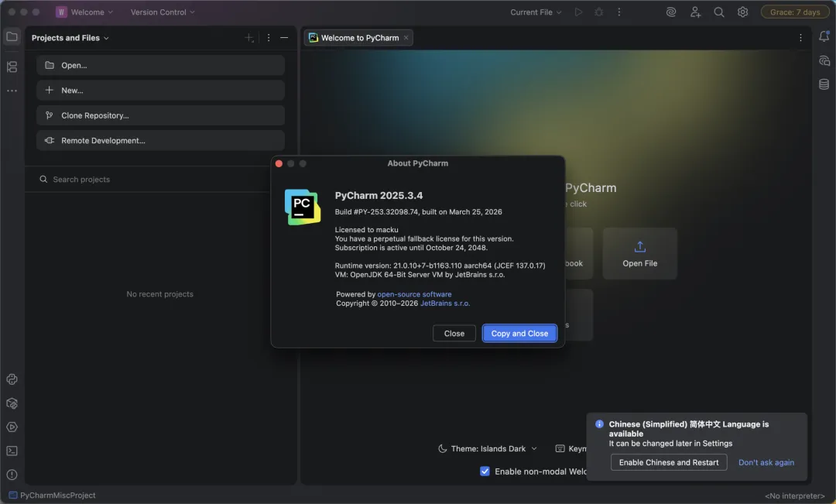This screenshot has width=836, height=504.
Task: Click the Debug bug icon
Action: (598, 12)
